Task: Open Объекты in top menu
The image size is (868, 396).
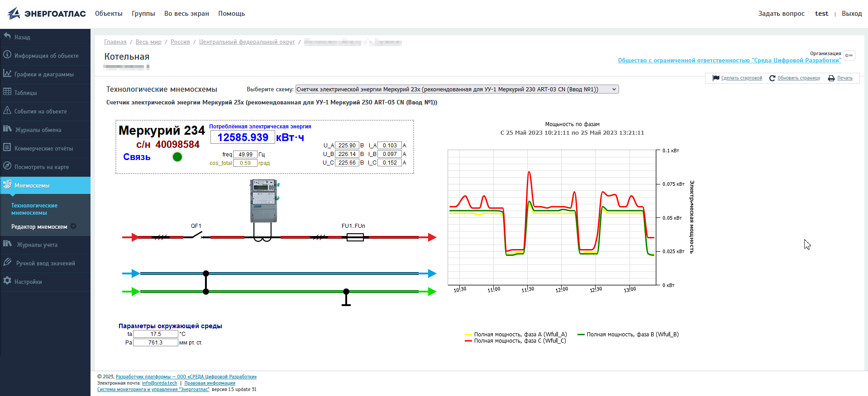Action: click(109, 14)
